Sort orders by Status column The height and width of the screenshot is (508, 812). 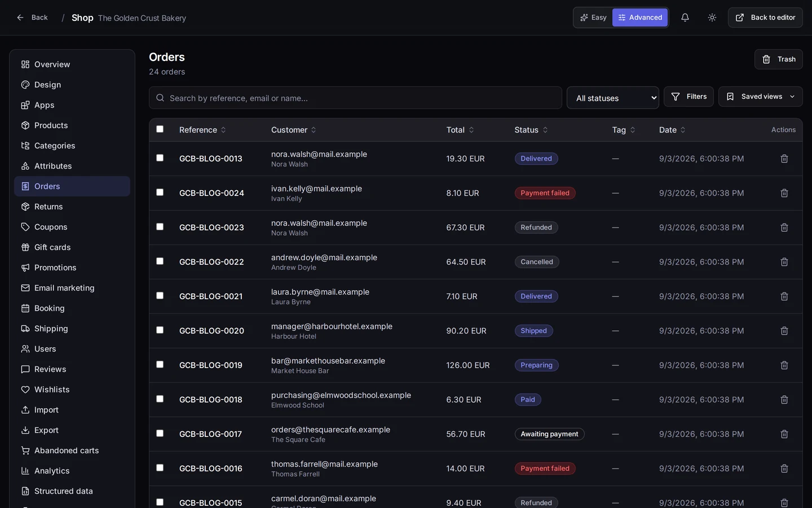tap(531, 130)
